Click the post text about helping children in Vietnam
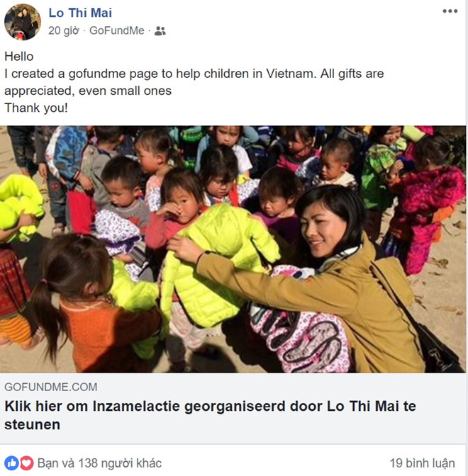This screenshot has height=476, width=468. pos(194,82)
